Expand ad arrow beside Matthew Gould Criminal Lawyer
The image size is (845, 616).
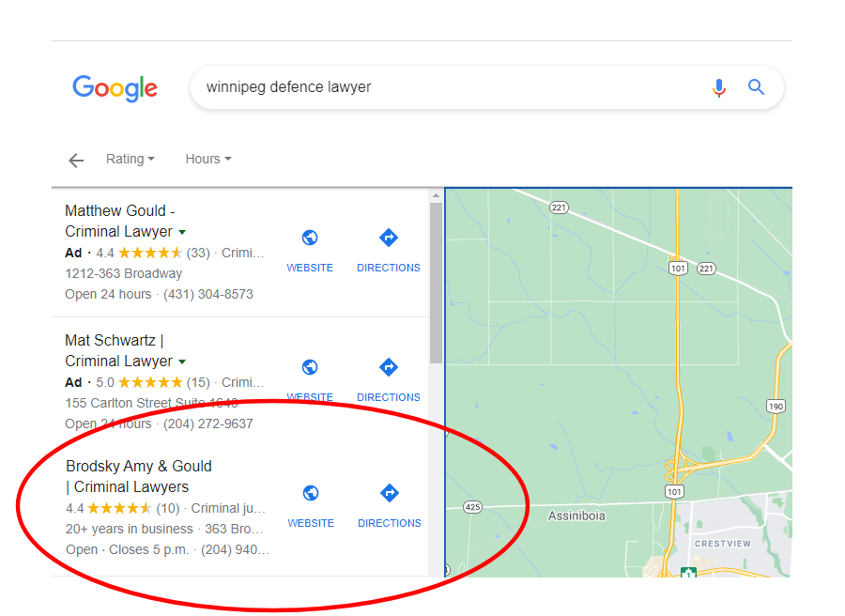[182, 232]
